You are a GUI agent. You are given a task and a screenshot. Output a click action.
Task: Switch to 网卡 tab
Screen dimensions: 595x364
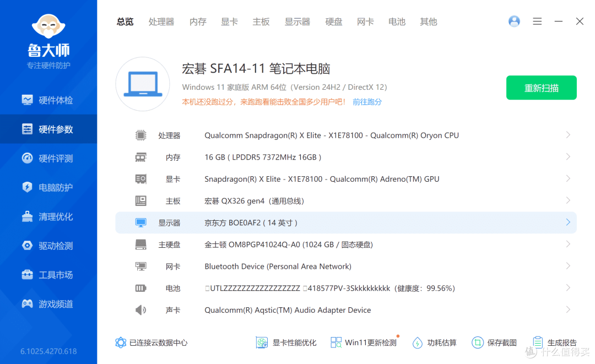tap(365, 21)
